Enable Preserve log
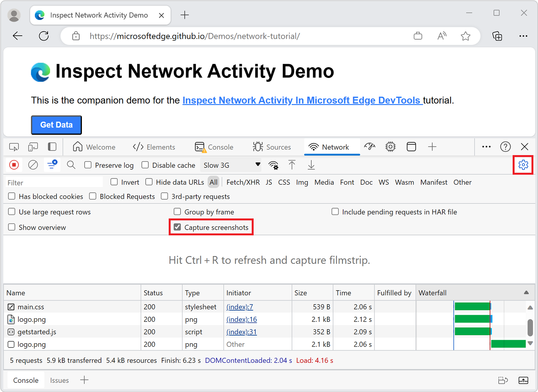The image size is (538, 392). (88, 165)
